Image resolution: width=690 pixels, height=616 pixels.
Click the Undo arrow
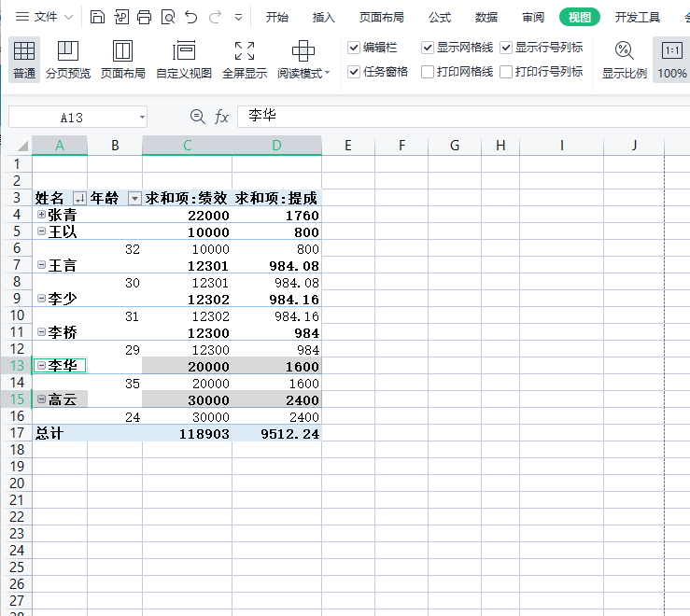tap(191, 17)
